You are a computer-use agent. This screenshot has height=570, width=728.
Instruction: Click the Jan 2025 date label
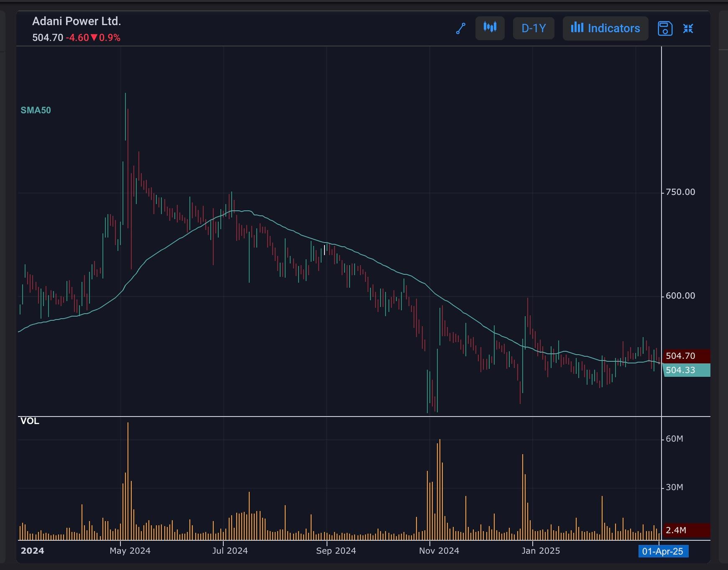coord(541,551)
